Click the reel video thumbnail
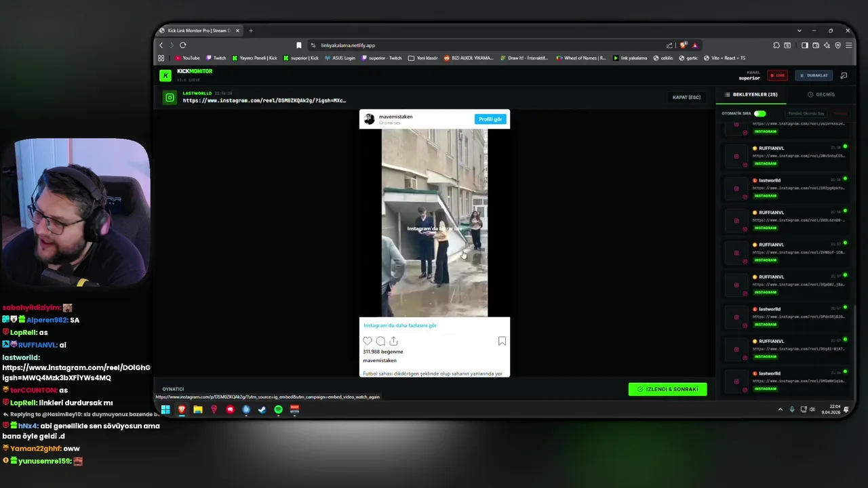The width and height of the screenshot is (868, 488). (434, 222)
